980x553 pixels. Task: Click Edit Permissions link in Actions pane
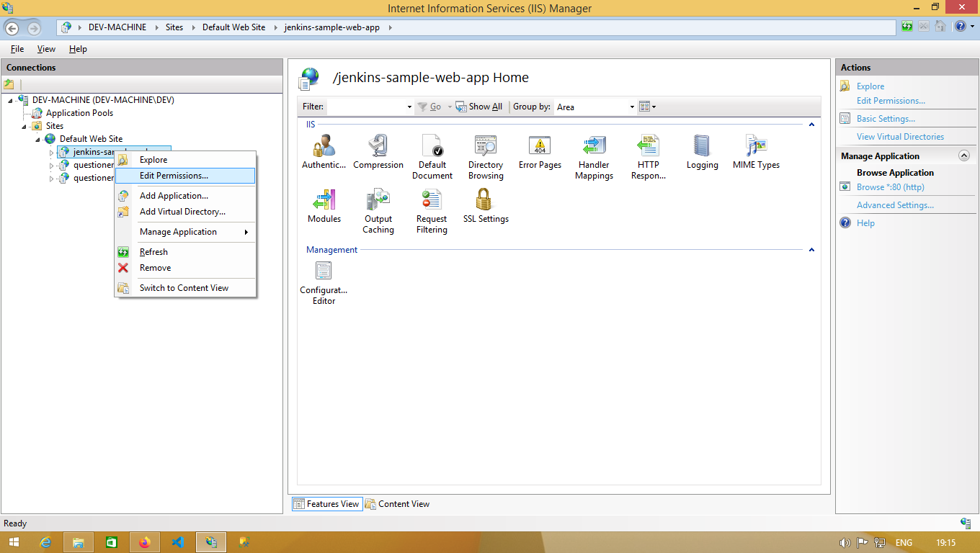tap(891, 101)
